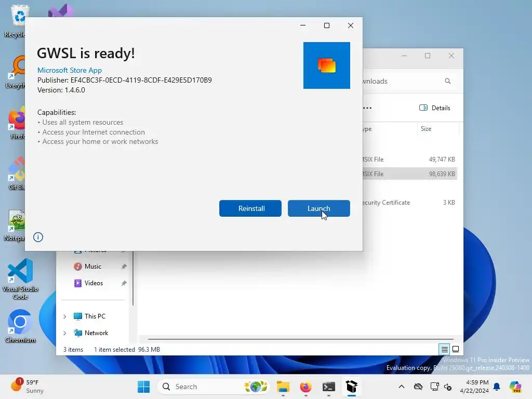This screenshot has width=532, height=399.
Task: Click search icon in File Explorer search box
Action: point(447,81)
